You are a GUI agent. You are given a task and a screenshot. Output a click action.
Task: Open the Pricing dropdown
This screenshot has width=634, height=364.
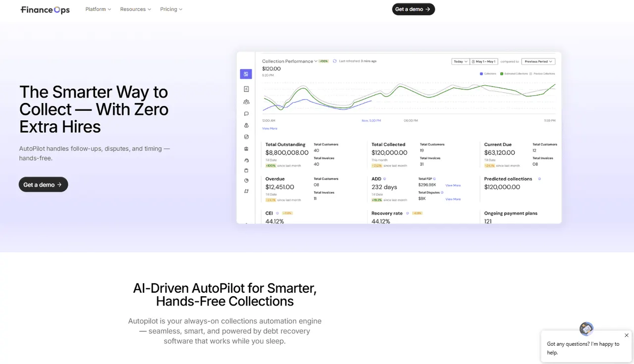pyautogui.click(x=171, y=9)
